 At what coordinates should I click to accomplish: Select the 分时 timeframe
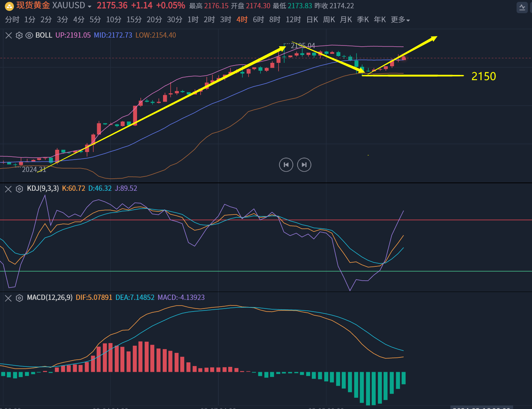pos(12,20)
